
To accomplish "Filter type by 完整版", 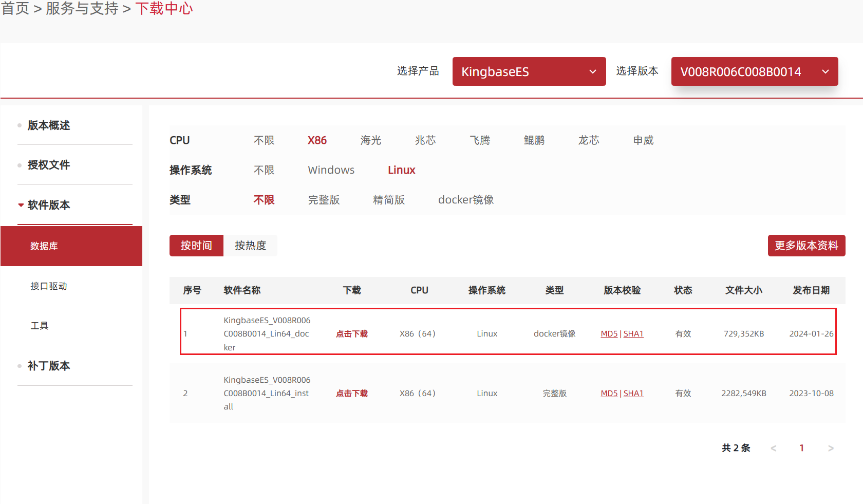I will [324, 200].
